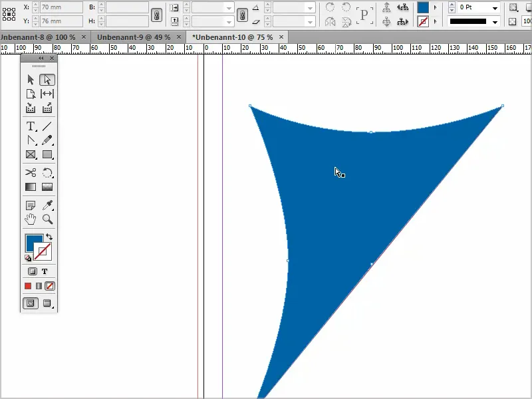Select the Rectangle Frame tool

[31, 154]
